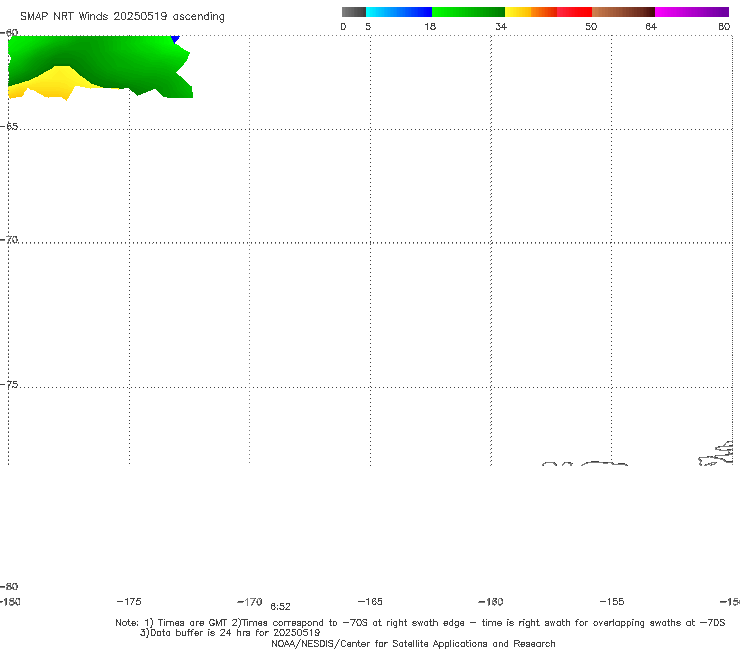Click the color bar label '34'
This screenshot has height=650, width=740.
(x=501, y=26)
